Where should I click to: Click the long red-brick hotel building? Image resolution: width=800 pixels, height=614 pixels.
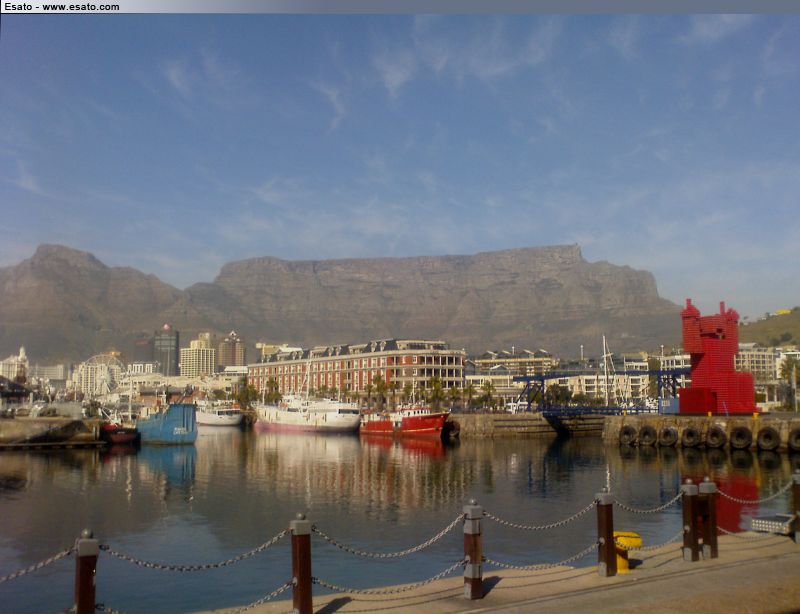357,366
